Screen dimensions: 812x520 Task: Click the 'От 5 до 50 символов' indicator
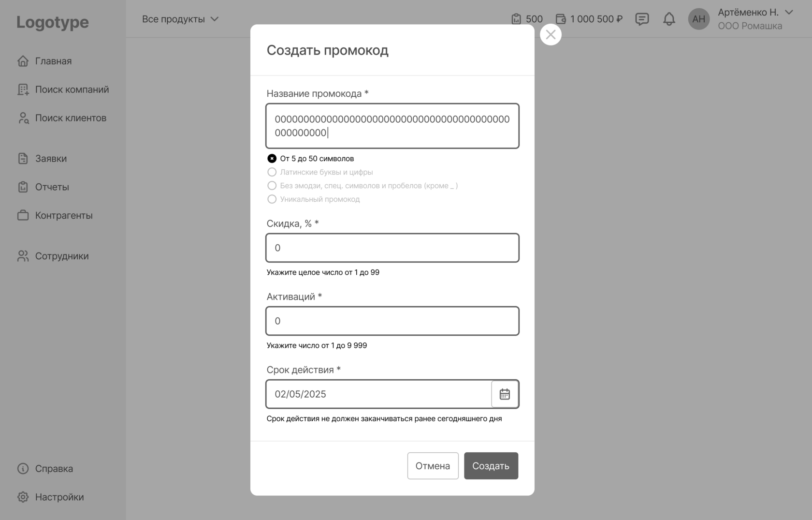272,159
